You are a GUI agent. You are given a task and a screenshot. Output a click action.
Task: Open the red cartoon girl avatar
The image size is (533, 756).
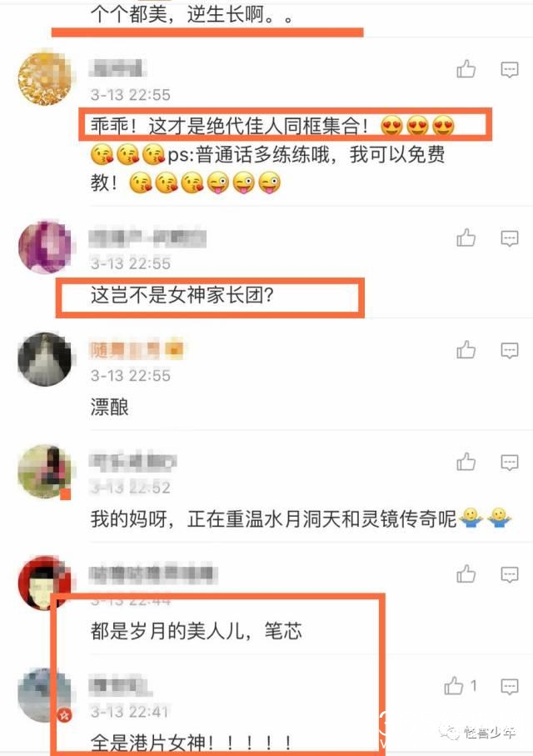(x=45, y=583)
